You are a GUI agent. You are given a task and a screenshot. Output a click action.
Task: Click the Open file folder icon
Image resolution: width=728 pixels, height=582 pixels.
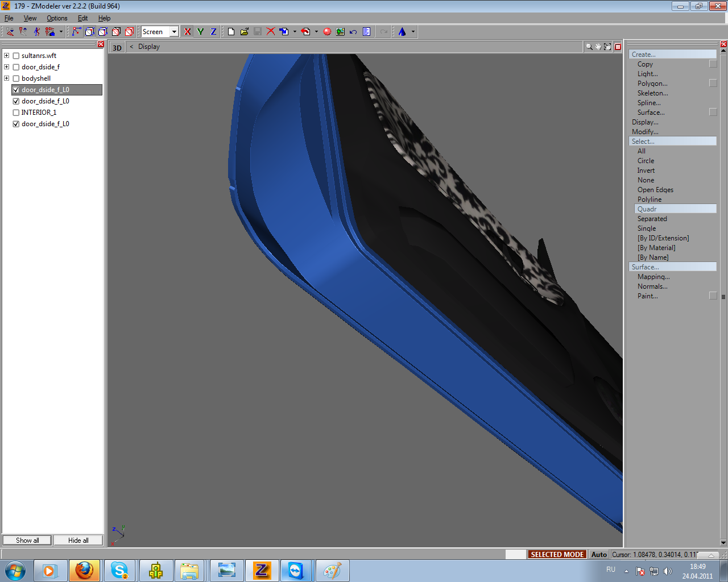coord(244,32)
